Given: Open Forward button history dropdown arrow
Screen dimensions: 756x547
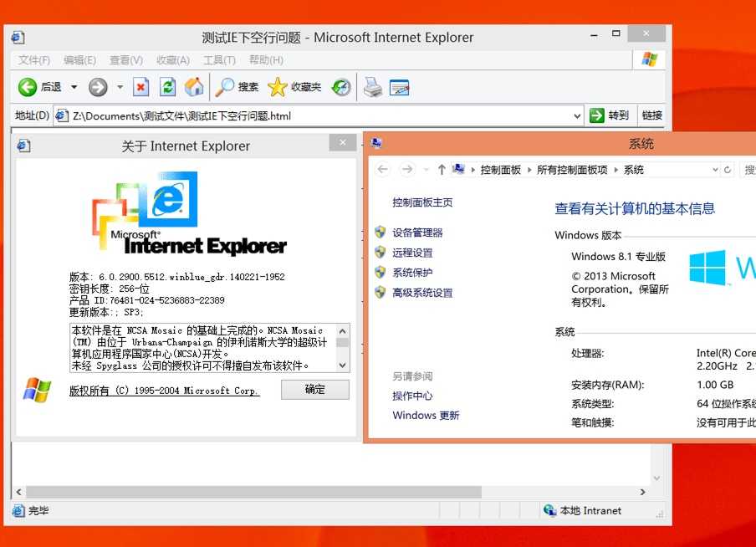Looking at the screenshot, I should pyautogui.click(x=120, y=87).
